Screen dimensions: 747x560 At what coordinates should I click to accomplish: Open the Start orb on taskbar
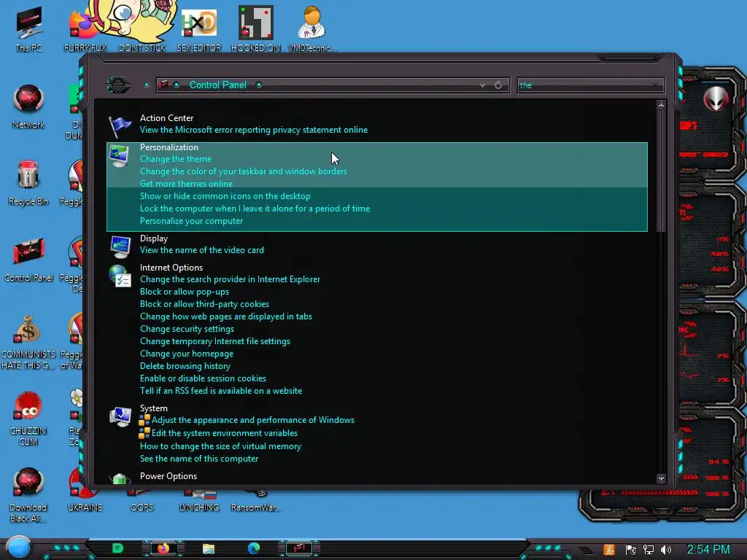click(19, 547)
